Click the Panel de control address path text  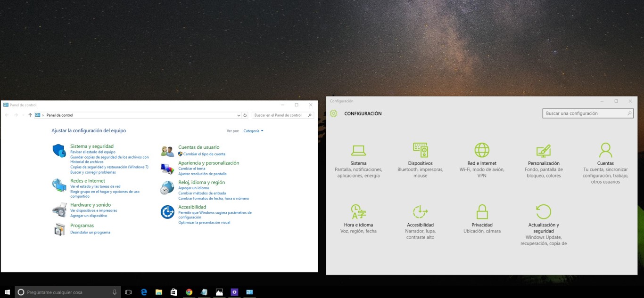[x=60, y=115]
